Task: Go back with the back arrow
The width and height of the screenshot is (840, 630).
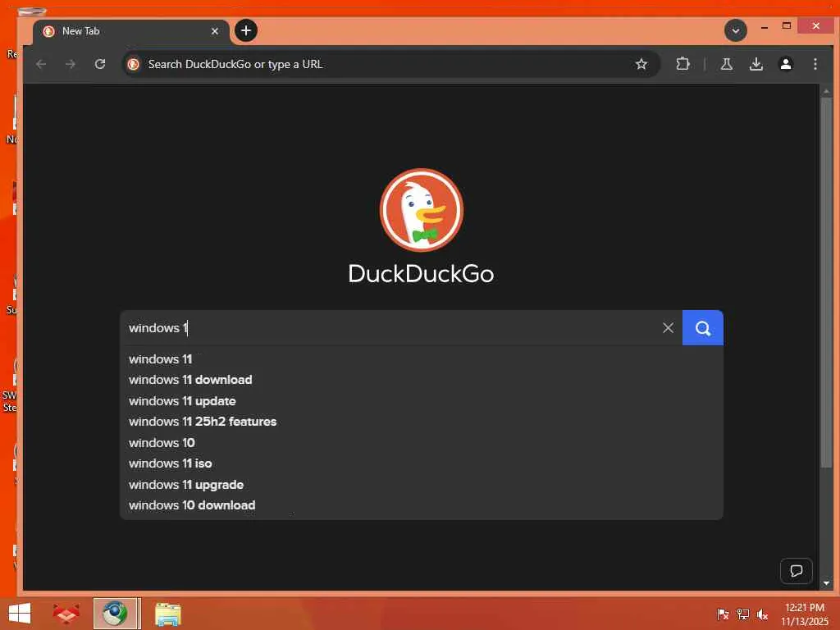Action: (x=41, y=64)
